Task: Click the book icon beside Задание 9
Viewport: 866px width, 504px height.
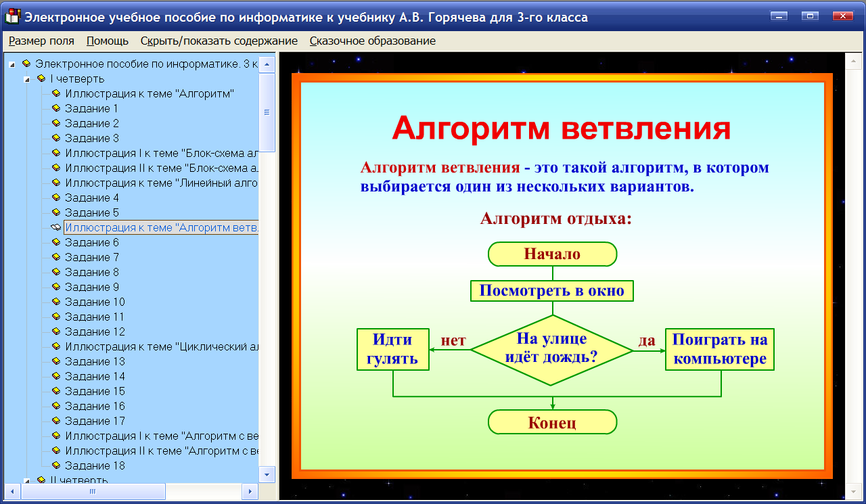Action: [55, 287]
